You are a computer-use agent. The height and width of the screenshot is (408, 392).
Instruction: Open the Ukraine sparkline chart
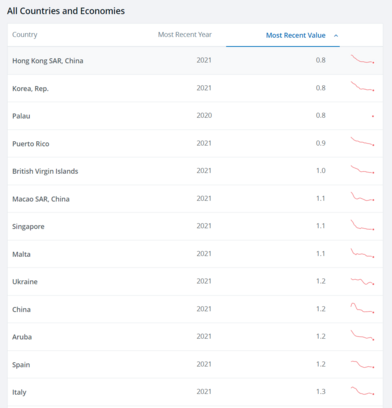(x=362, y=281)
